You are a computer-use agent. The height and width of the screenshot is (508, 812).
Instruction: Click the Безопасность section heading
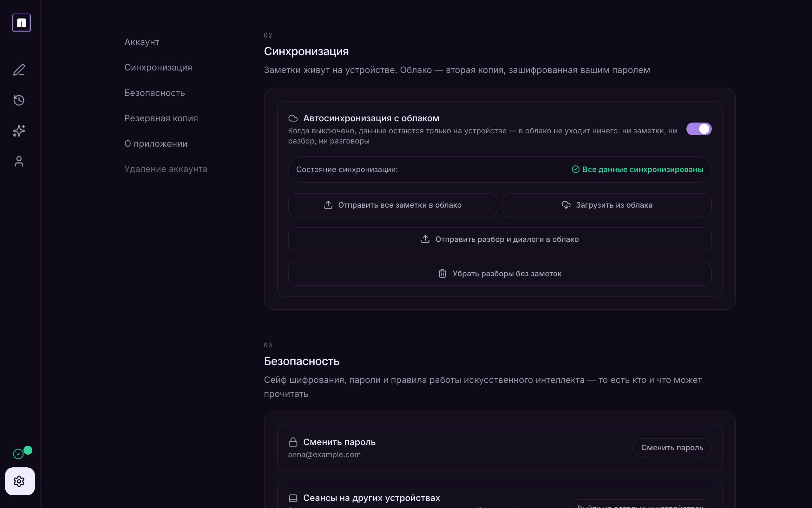click(x=301, y=361)
